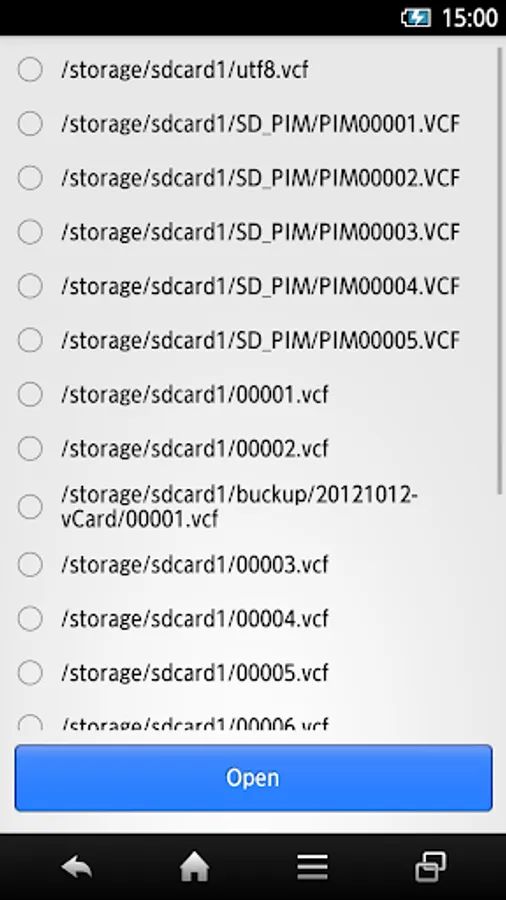Choose the PIM00003.VCF file option

[30, 232]
